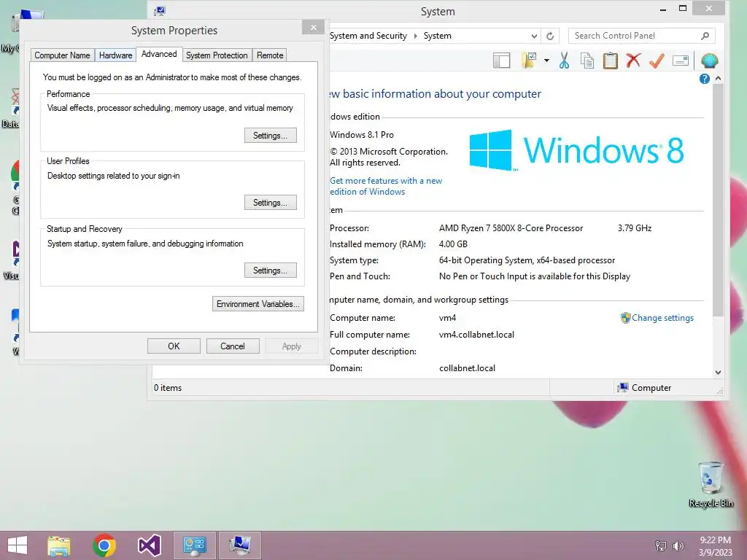Click the System window scrollbar up arrow
Screen dimensions: 747x560
[x=718, y=78]
